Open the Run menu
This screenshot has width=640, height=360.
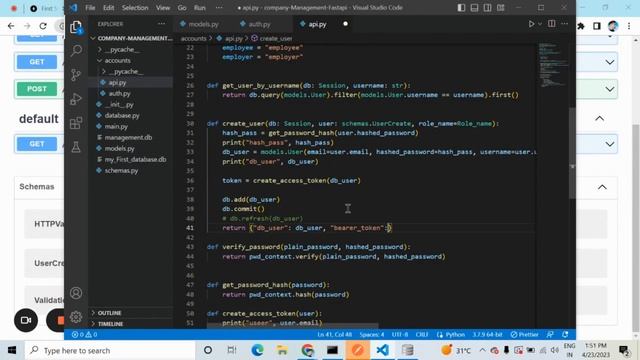tap(200, 8)
